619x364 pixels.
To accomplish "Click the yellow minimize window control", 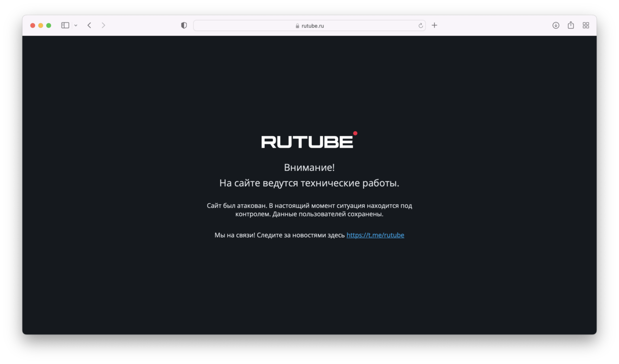I will (40, 25).
